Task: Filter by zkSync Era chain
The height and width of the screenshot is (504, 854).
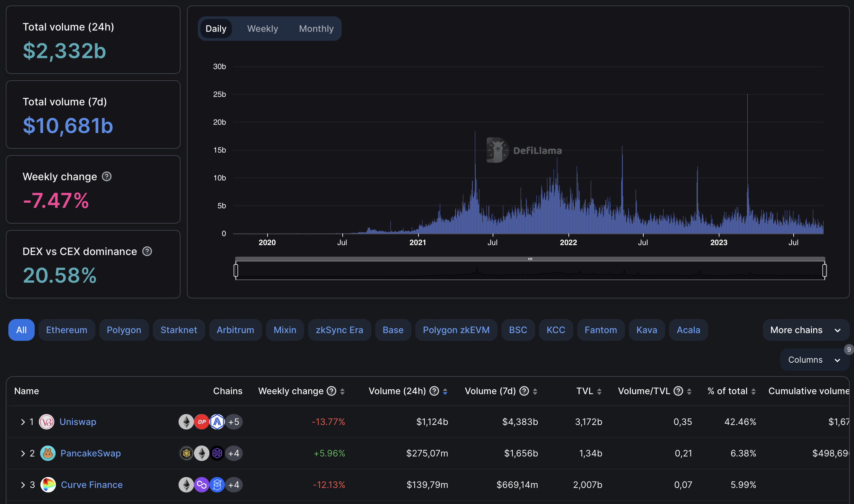Action: (x=339, y=330)
